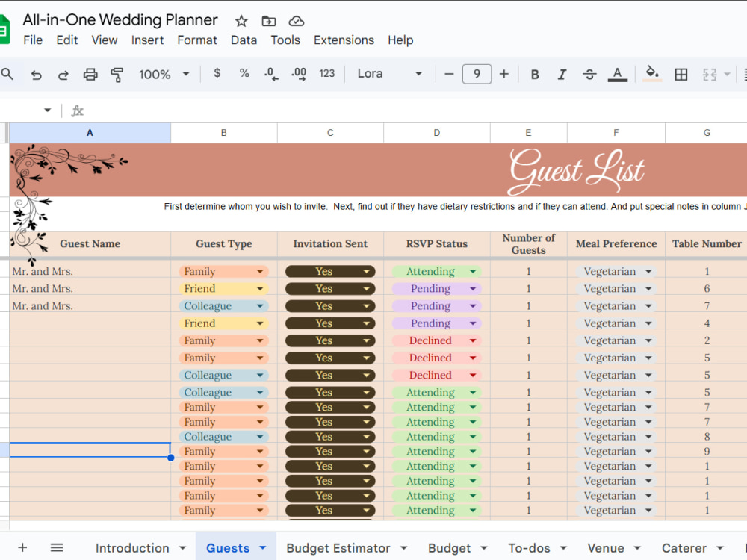This screenshot has width=747, height=560.
Task: Switch to the Caterer sheet tab
Action: 684,548
